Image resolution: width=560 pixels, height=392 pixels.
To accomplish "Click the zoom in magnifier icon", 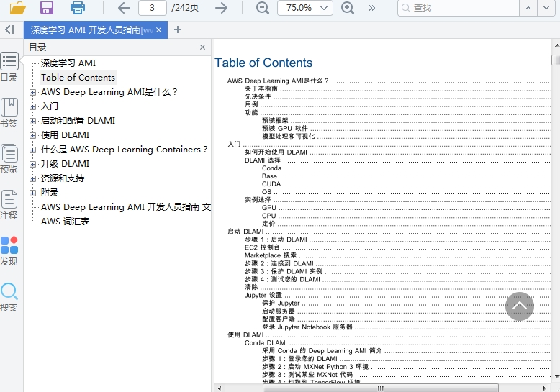I will coord(348,7).
